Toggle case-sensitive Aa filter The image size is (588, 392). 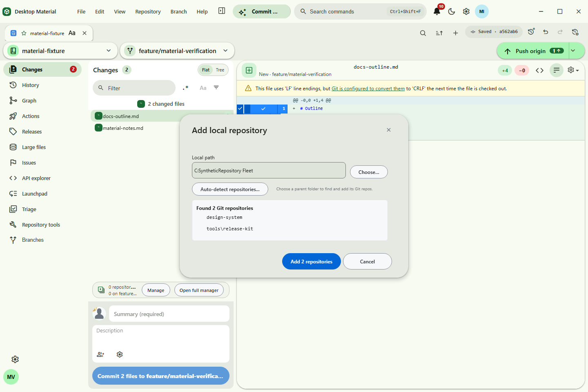[x=203, y=88]
